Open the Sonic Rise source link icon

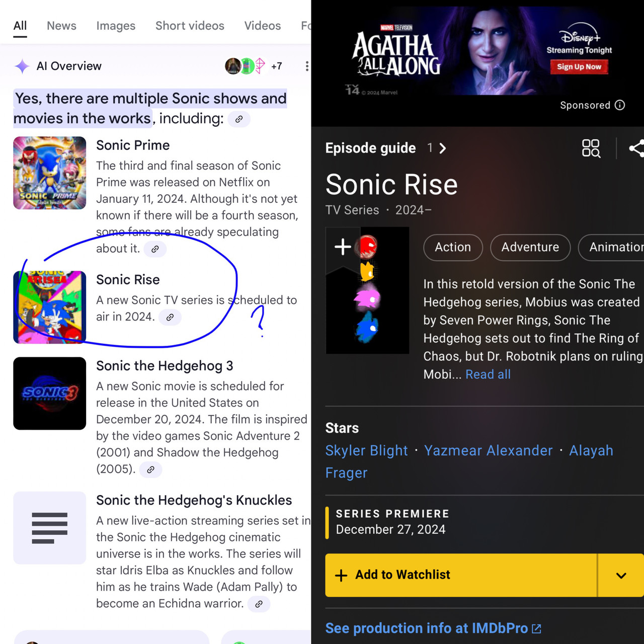click(x=170, y=317)
